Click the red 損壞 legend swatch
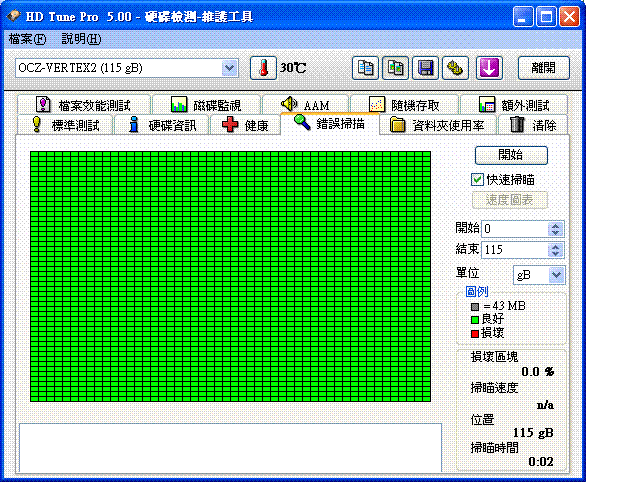 click(x=475, y=334)
